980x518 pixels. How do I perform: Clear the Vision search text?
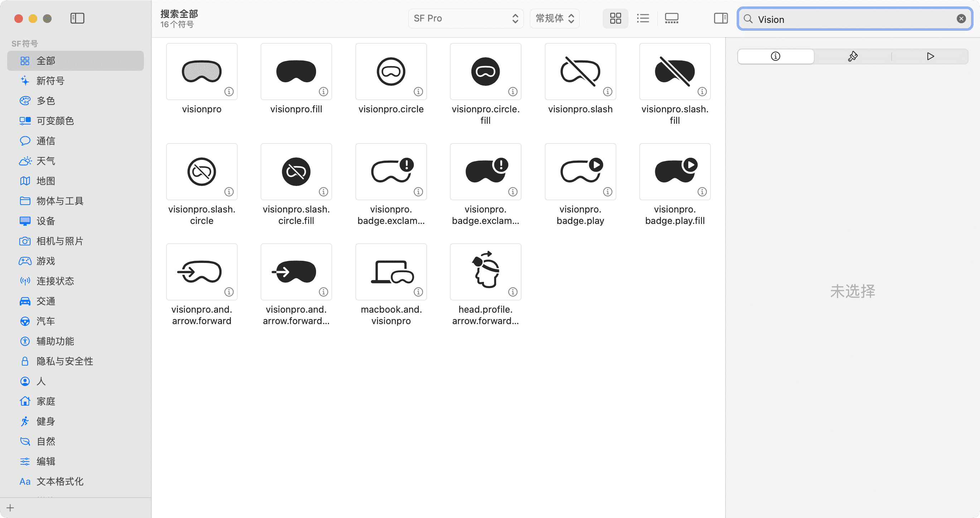coord(961,19)
